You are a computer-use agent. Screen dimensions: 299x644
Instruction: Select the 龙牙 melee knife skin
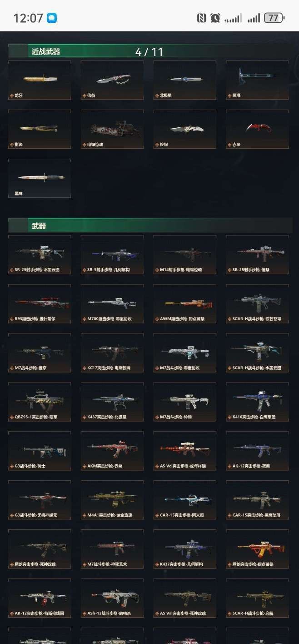point(40,80)
